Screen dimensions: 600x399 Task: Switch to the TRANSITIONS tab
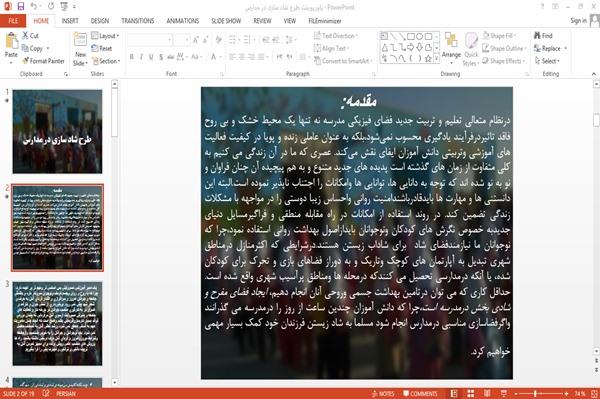pos(138,21)
